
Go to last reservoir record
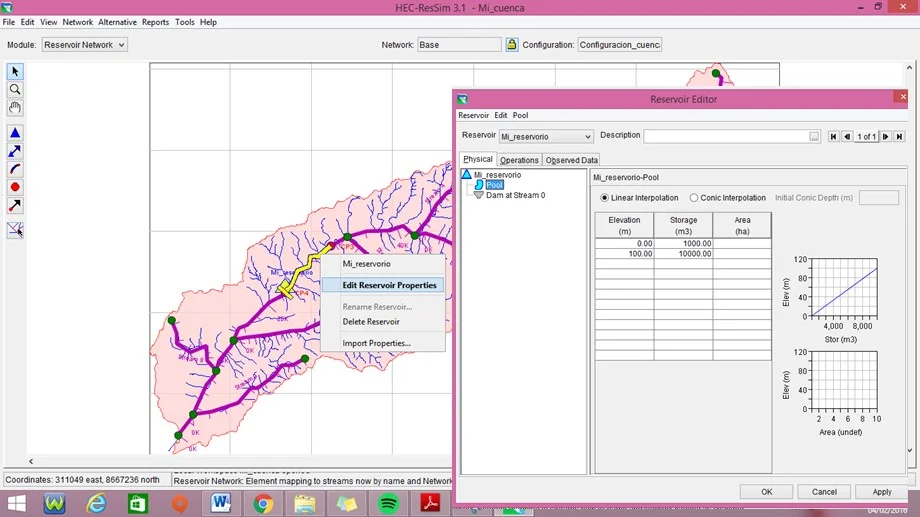pos(899,136)
